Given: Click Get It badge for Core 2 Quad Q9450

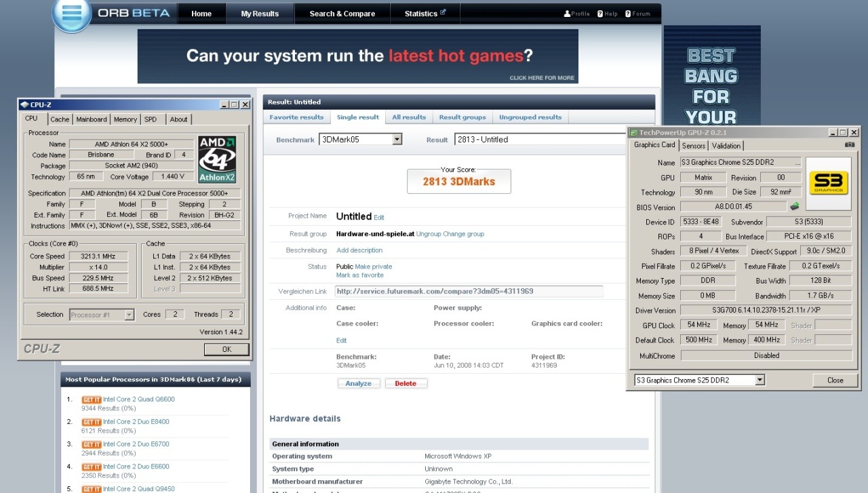Looking at the screenshot, I should tap(92, 489).
